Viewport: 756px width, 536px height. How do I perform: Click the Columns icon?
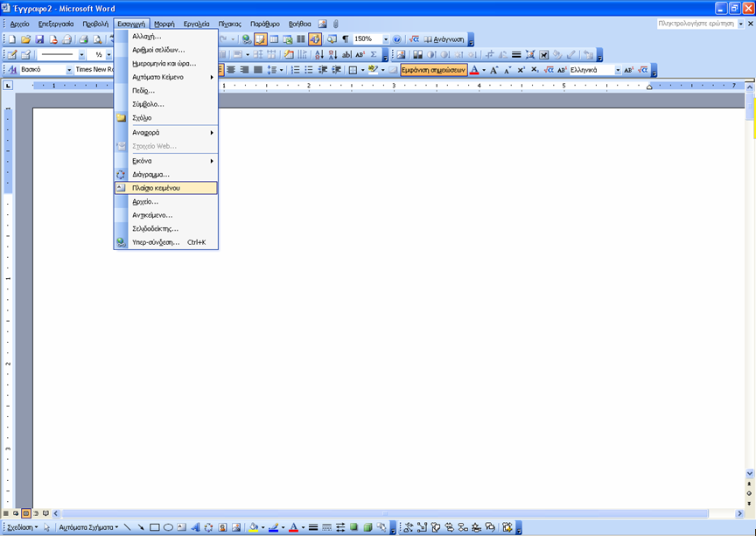[x=301, y=39]
